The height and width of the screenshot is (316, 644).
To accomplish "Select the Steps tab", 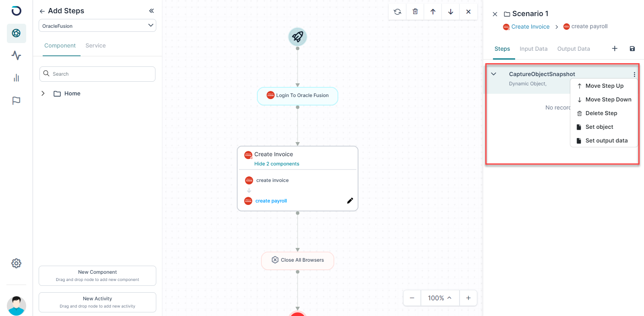I will point(502,49).
